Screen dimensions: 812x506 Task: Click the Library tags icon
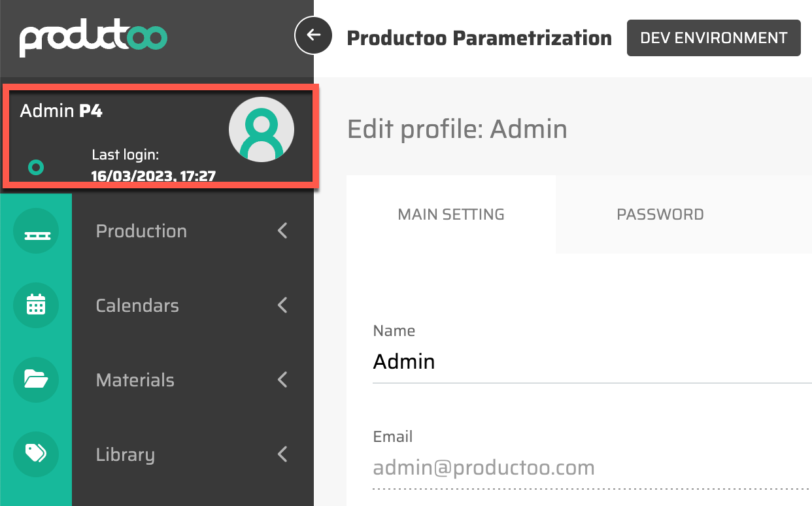36,454
